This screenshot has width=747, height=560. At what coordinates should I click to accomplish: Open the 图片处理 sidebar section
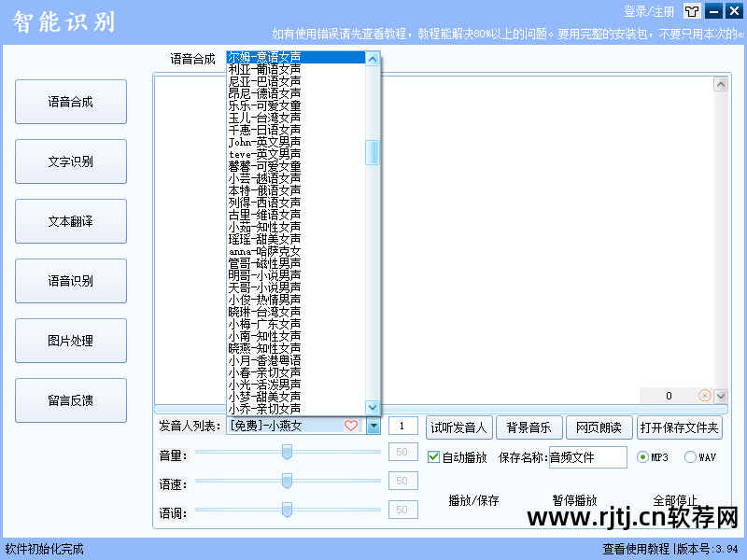tap(71, 341)
